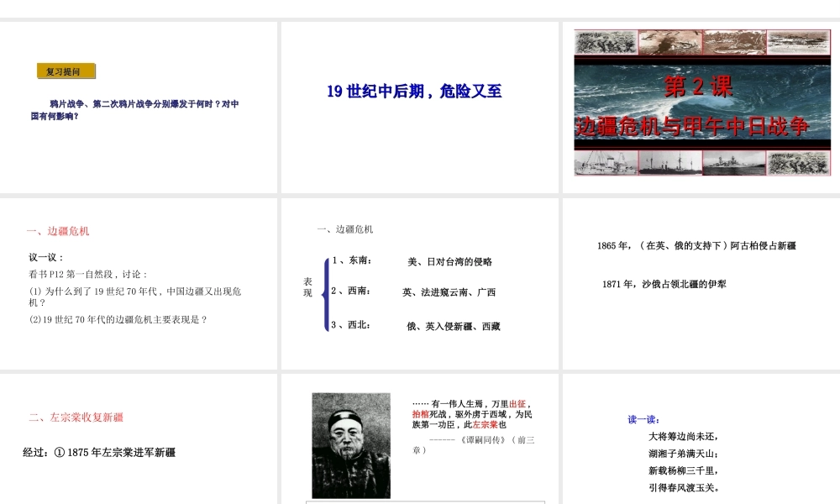Open the 复习提问 review question slide
The height and width of the screenshot is (504, 840).
[139, 108]
